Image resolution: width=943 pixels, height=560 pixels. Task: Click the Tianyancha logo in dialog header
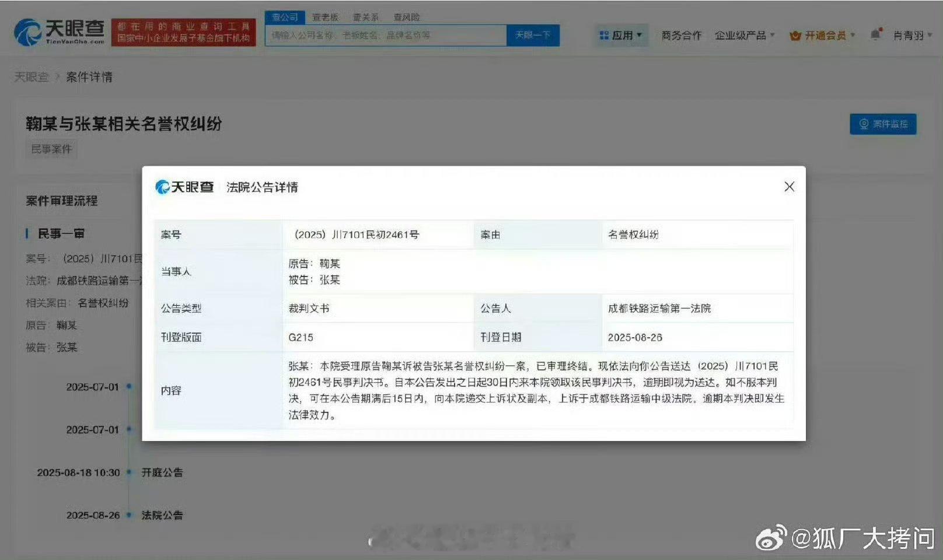click(184, 187)
